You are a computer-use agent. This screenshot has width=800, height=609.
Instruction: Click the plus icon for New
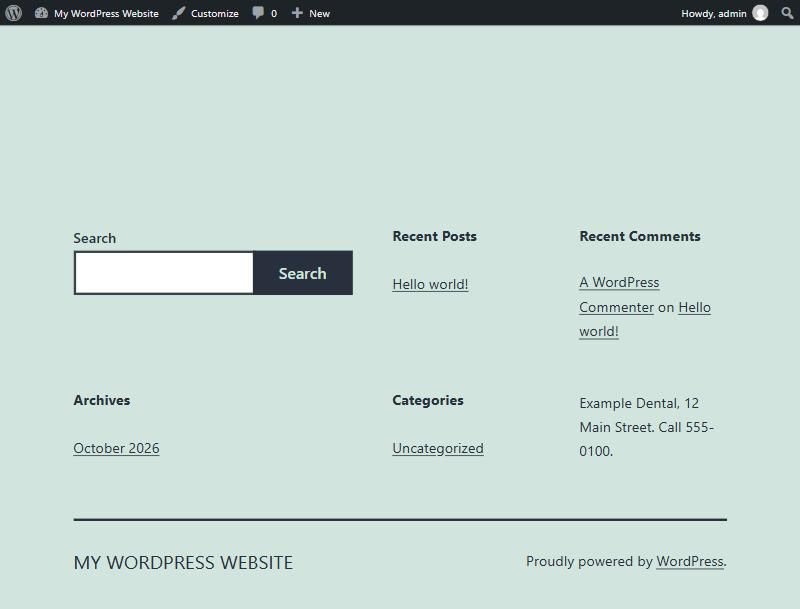click(x=297, y=13)
